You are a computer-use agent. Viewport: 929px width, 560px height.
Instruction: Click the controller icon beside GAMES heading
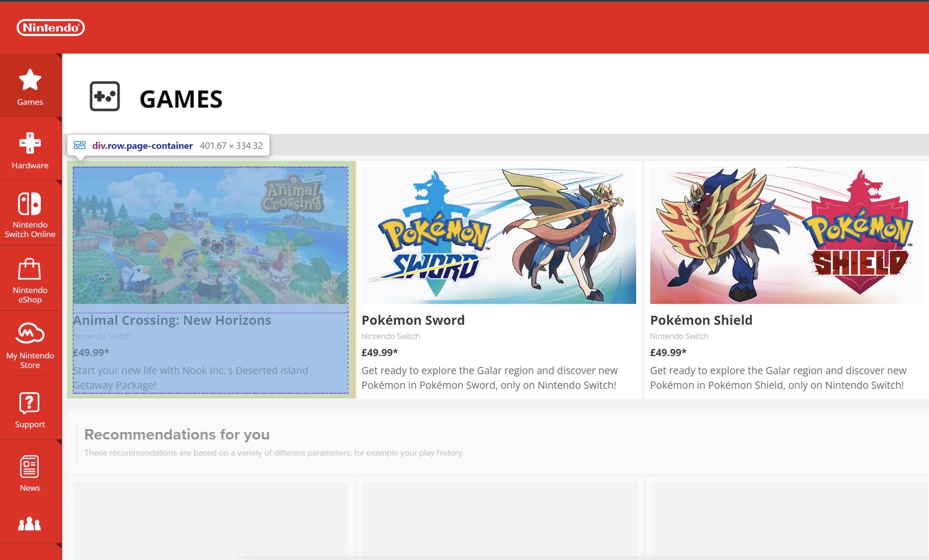click(105, 96)
